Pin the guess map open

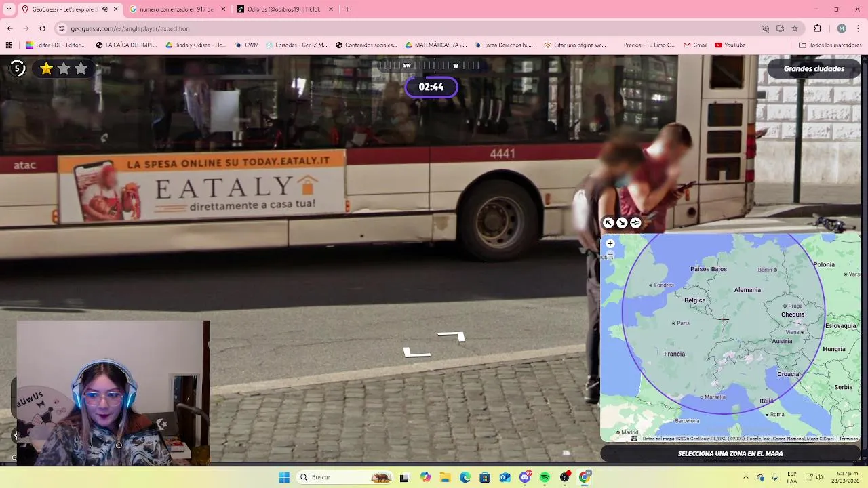635,223
